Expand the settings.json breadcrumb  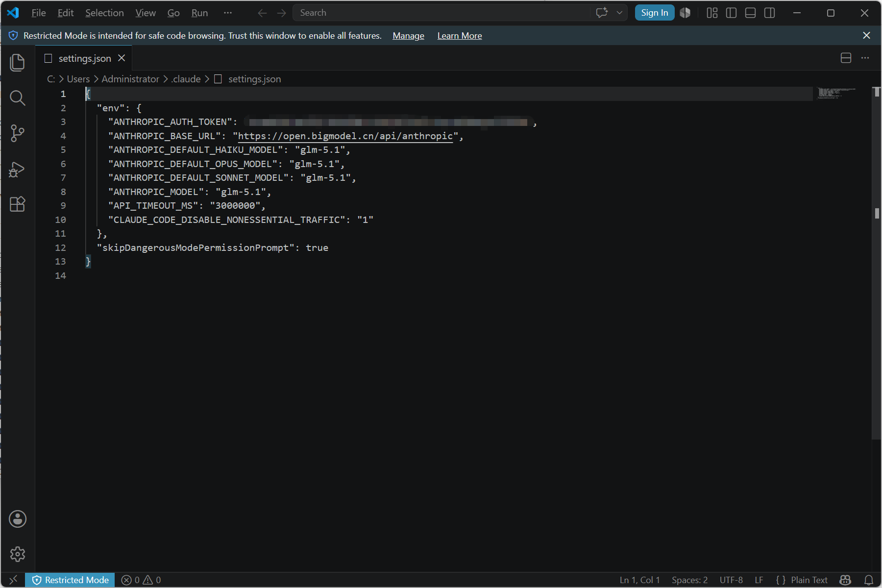coord(254,79)
